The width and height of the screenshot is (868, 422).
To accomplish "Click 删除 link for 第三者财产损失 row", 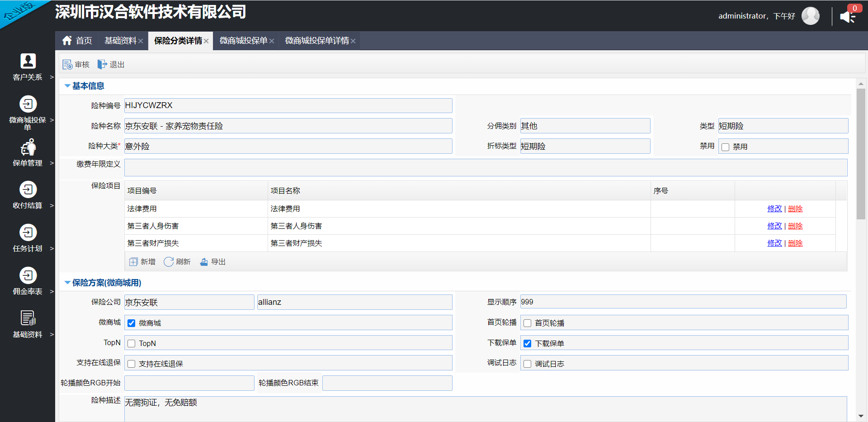I will 795,243.
